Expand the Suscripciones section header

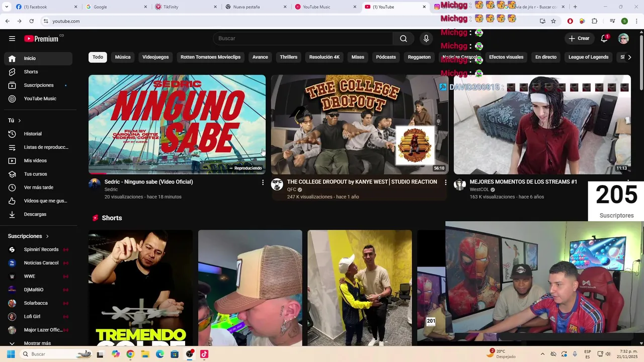(x=29, y=236)
